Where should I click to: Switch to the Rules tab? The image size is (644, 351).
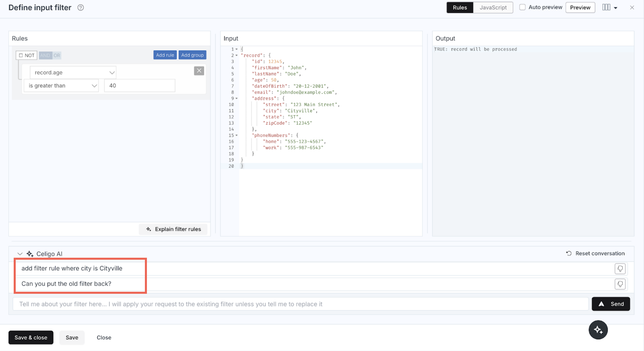tap(460, 7)
